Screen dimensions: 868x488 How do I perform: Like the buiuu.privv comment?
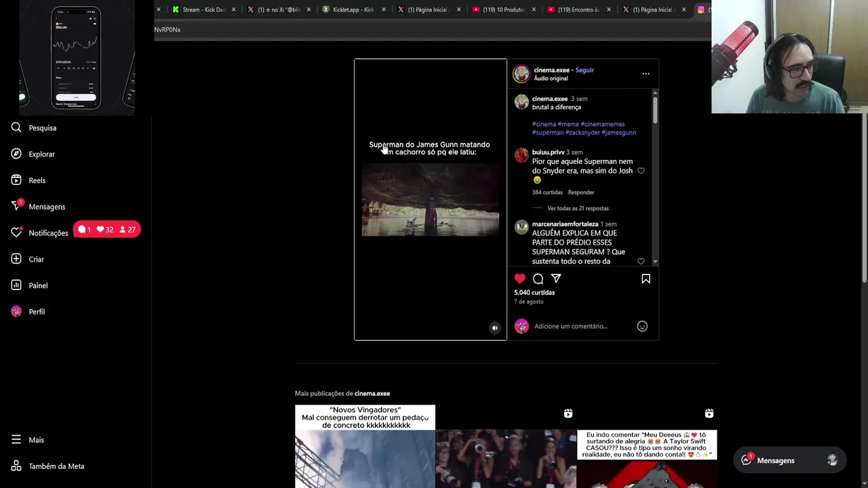(x=641, y=171)
